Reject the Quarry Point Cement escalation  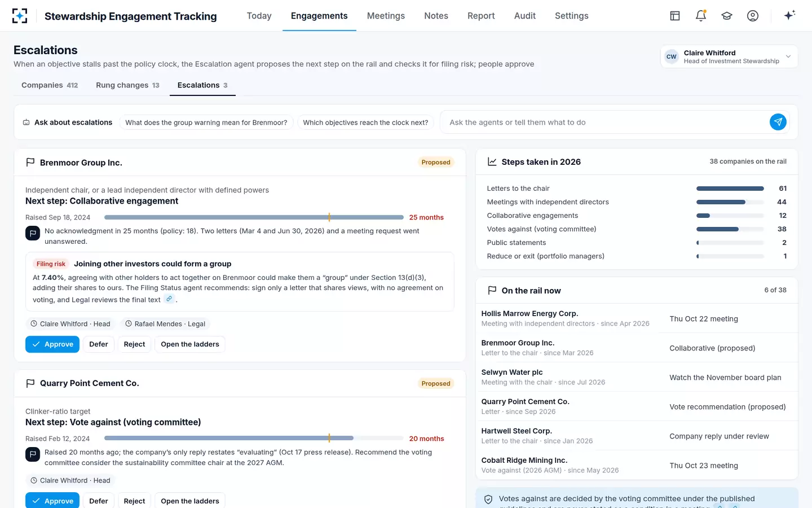coord(134,501)
